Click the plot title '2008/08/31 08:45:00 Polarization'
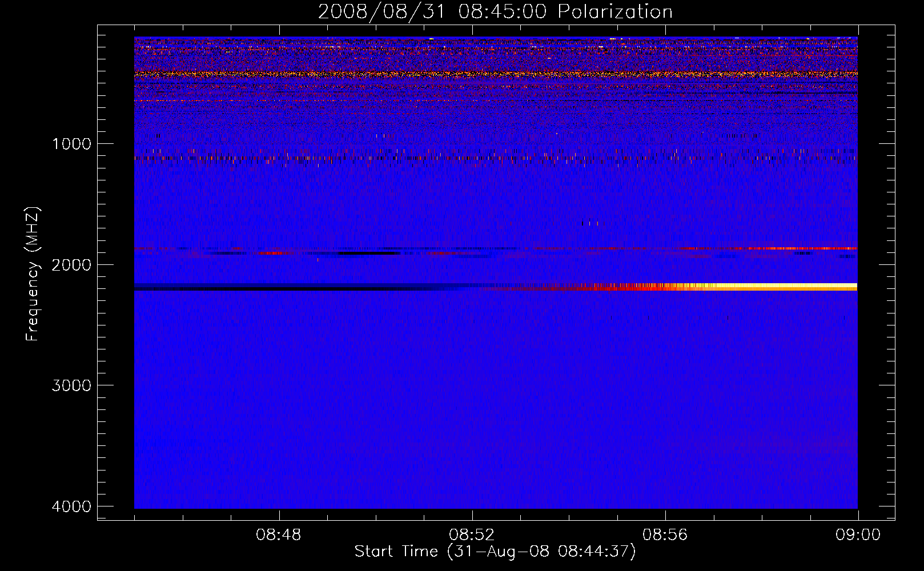The width and height of the screenshot is (924, 571). pos(495,11)
